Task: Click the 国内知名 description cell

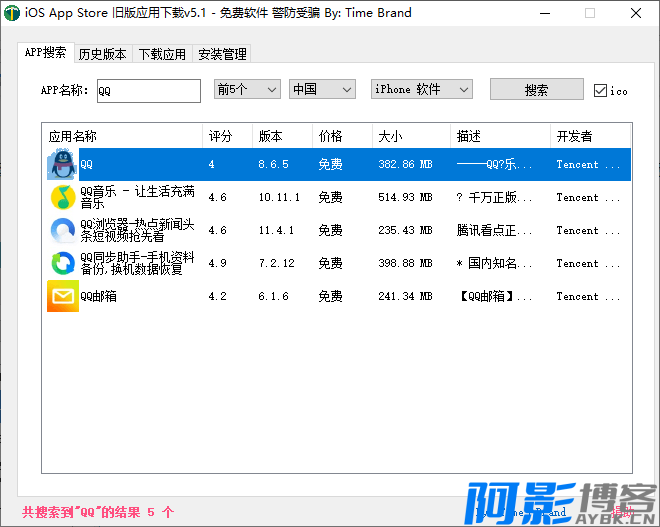Action: 495,263
